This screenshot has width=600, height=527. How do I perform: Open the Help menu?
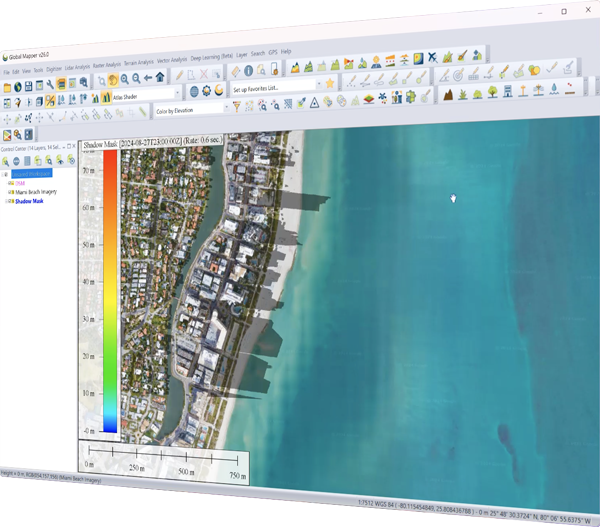[286, 51]
